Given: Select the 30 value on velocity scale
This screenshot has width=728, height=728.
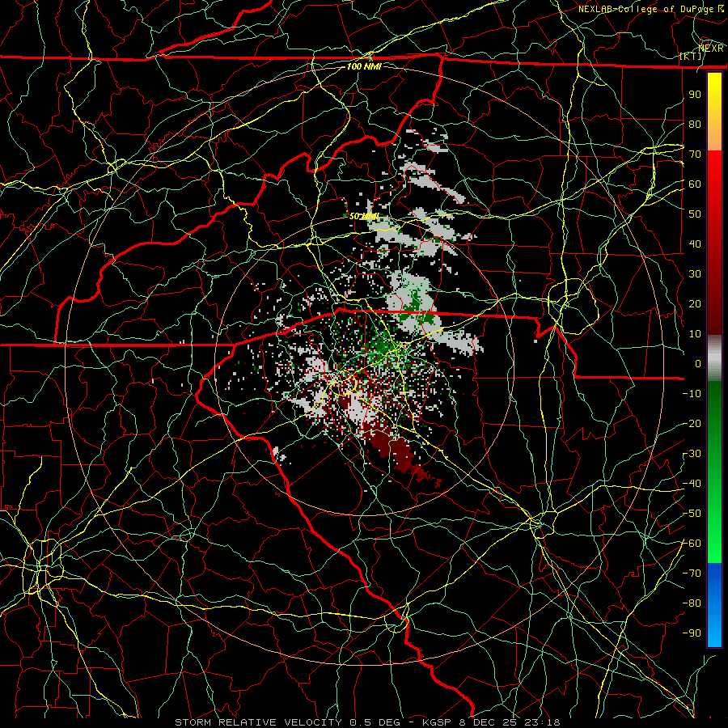Looking at the screenshot, I should click(695, 274).
